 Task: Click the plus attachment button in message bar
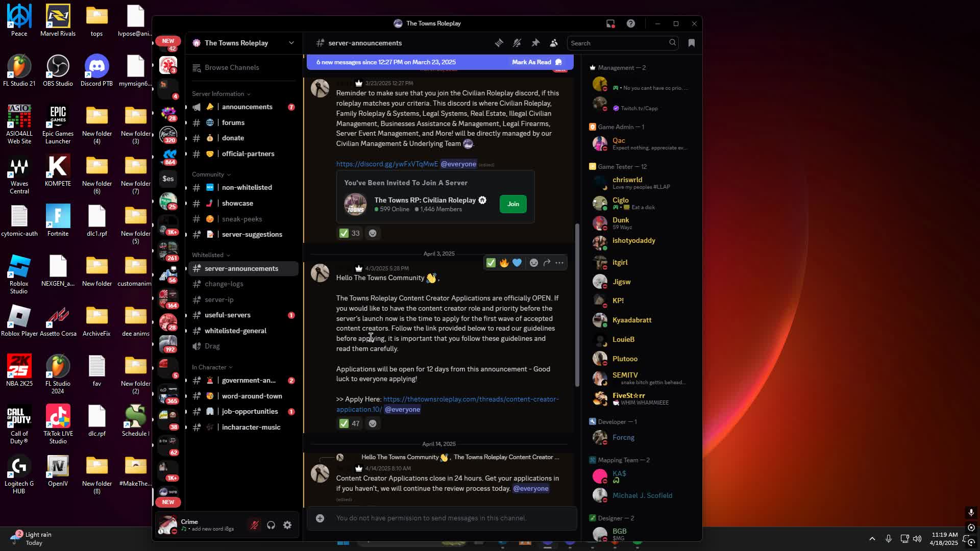[320, 518]
